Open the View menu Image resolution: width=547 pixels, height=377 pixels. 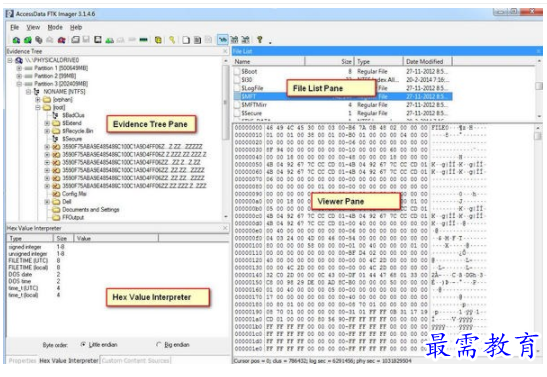[33, 27]
